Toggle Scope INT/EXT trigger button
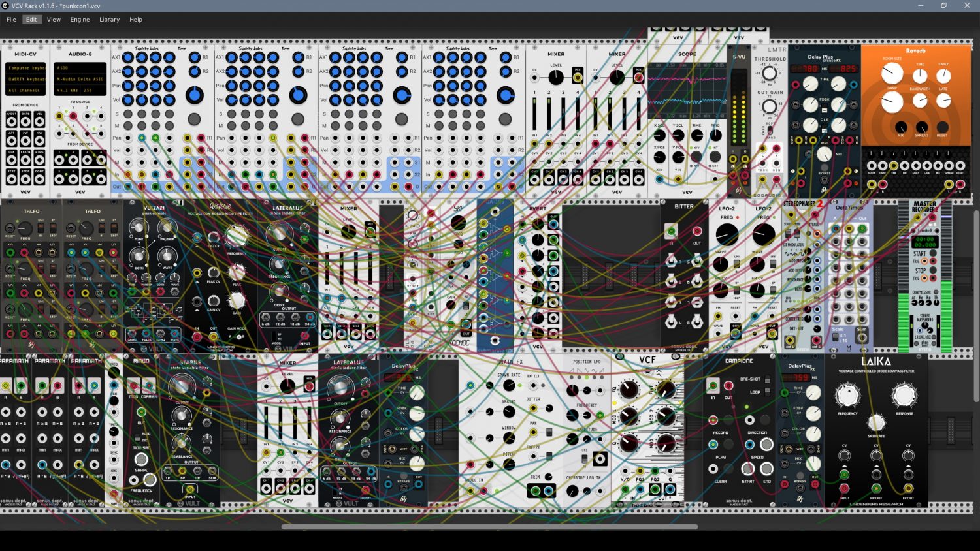This screenshot has height=551, width=980. tap(715, 157)
